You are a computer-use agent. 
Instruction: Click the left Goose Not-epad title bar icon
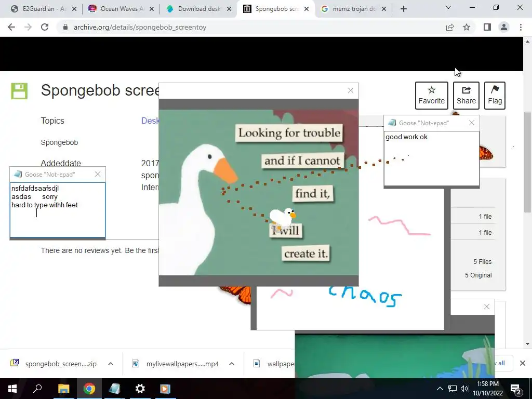pyautogui.click(x=18, y=174)
